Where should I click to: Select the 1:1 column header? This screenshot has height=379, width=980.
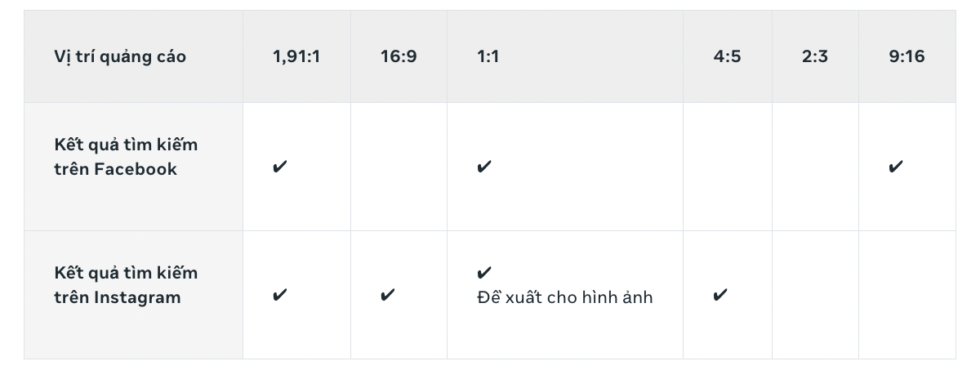click(488, 57)
